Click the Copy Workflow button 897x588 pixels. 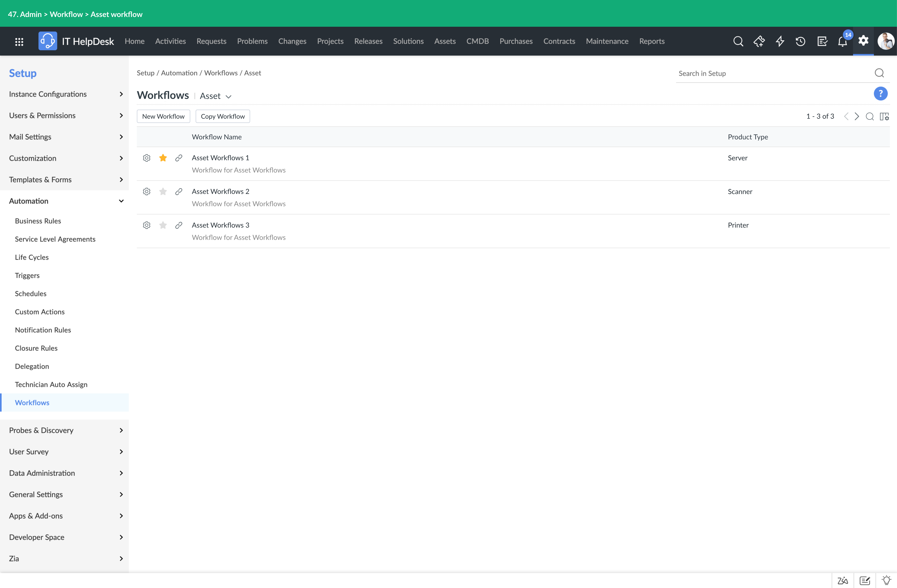pyautogui.click(x=223, y=117)
